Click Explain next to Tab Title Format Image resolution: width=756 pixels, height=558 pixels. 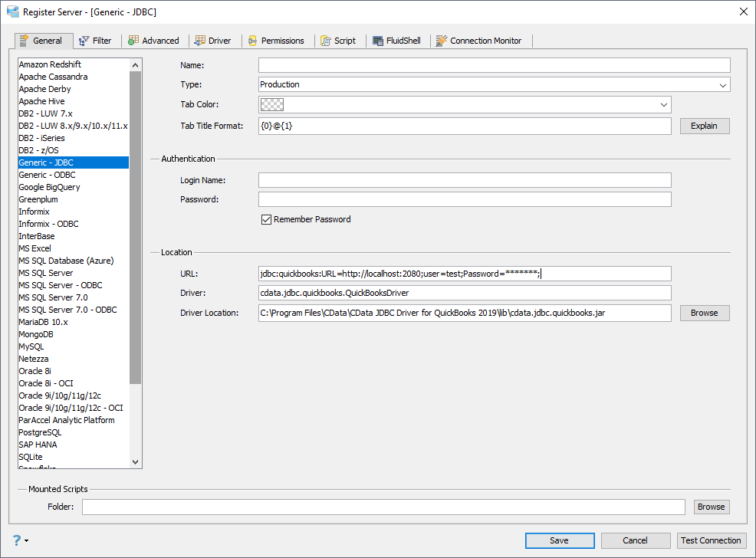[704, 126]
